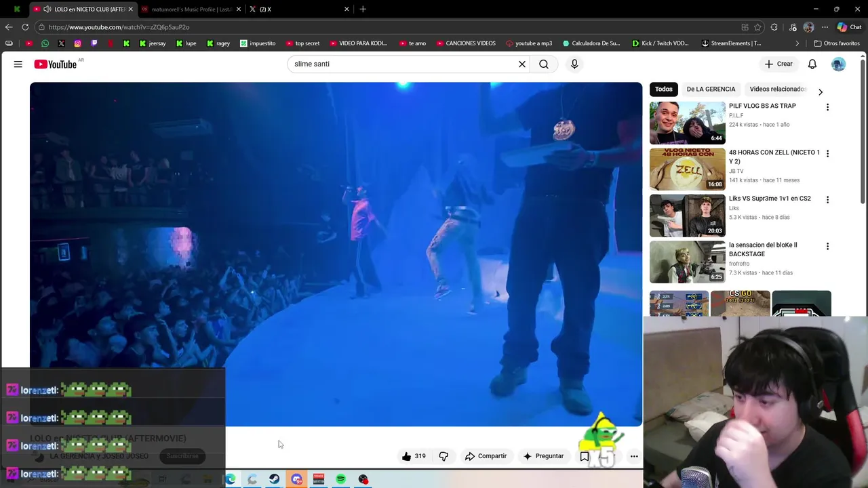Clear the search text with the X
Viewport: 868px width, 488px height.
click(x=522, y=64)
